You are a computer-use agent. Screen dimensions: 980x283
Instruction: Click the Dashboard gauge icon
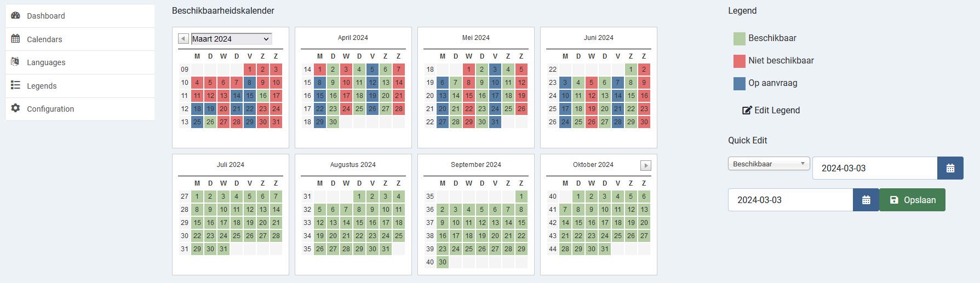coord(15,15)
